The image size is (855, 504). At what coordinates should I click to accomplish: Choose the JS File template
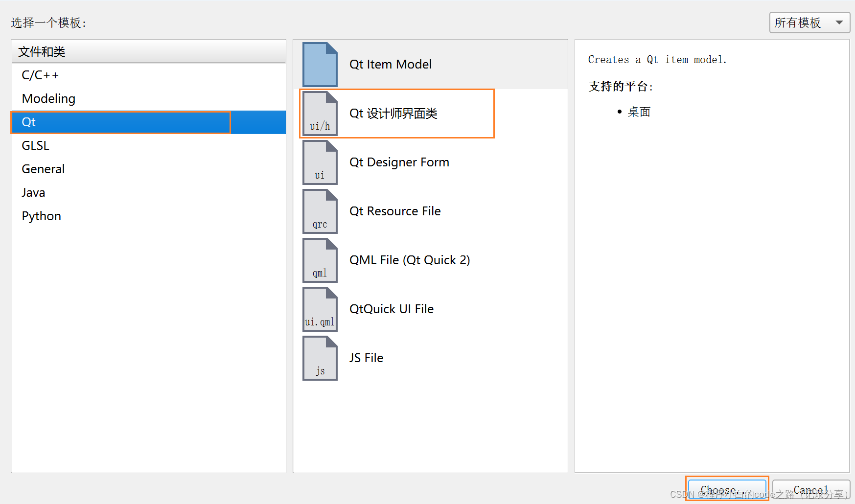click(x=430, y=358)
